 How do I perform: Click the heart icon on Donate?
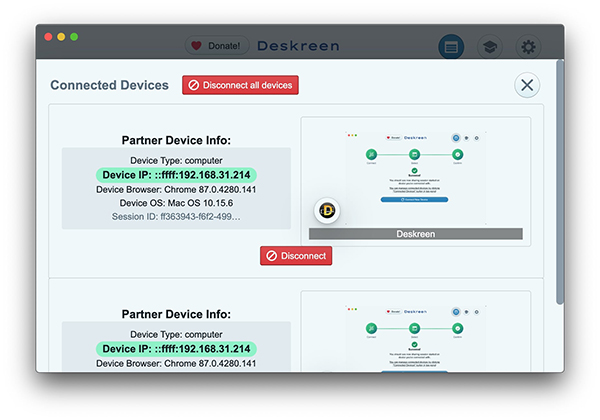196,46
